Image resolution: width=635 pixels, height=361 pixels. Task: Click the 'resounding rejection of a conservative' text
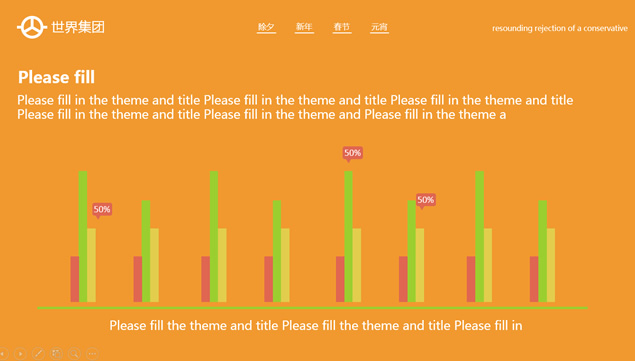click(x=560, y=28)
